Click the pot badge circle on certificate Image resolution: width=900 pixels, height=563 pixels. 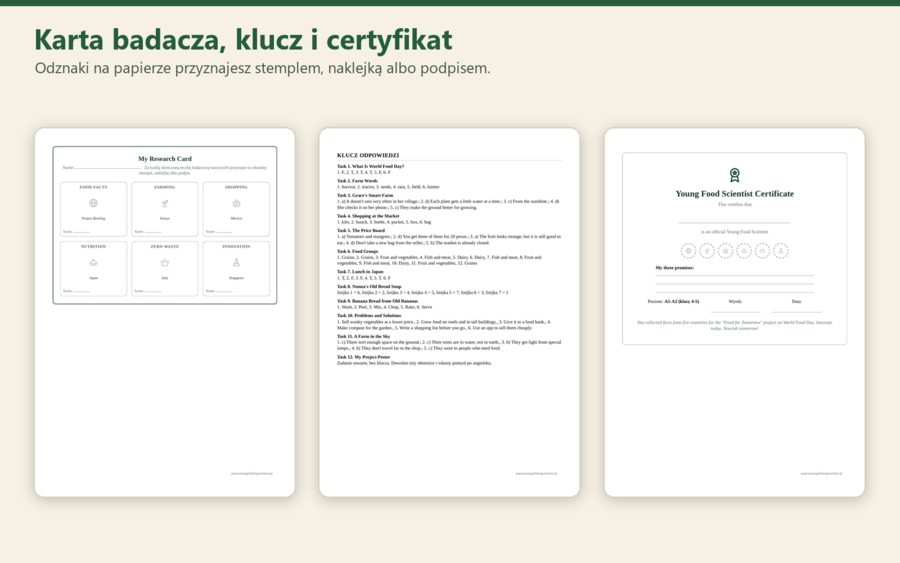coord(762,251)
